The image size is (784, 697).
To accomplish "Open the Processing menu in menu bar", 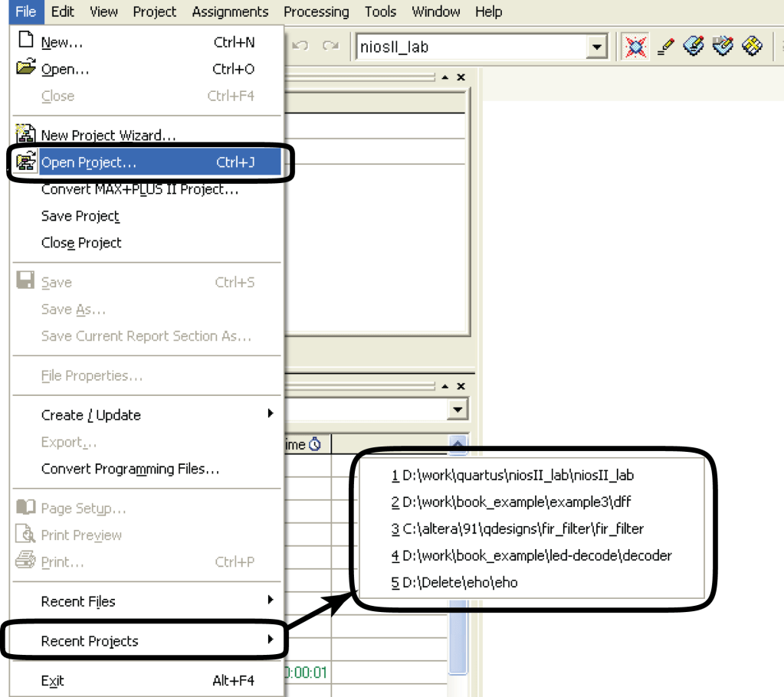I will pos(316,11).
